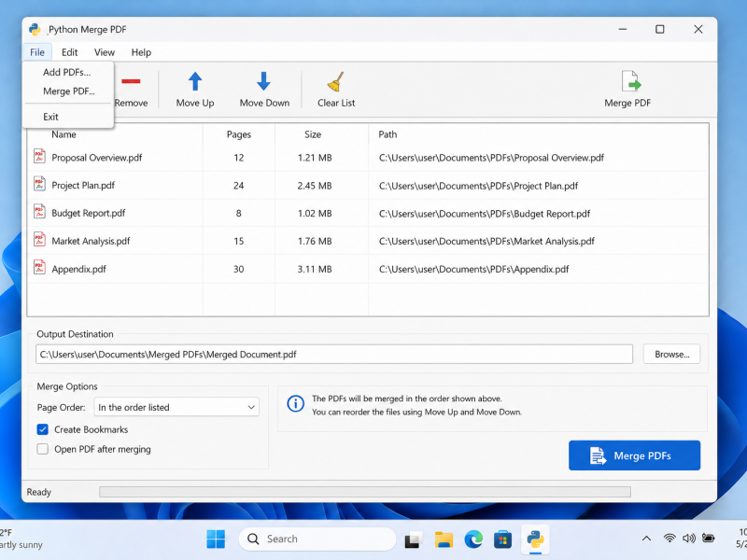The height and width of the screenshot is (560, 747).
Task: Select Exit in the File menu
Action: pos(50,117)
